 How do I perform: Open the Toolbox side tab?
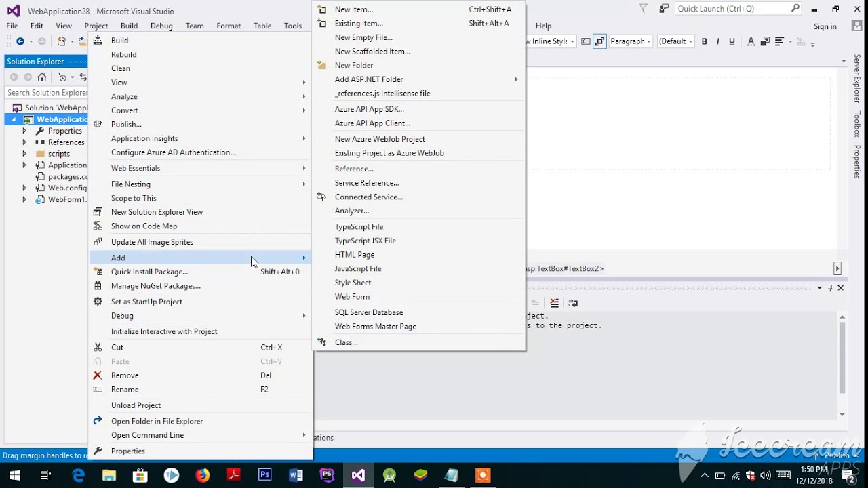click(857, 124)
